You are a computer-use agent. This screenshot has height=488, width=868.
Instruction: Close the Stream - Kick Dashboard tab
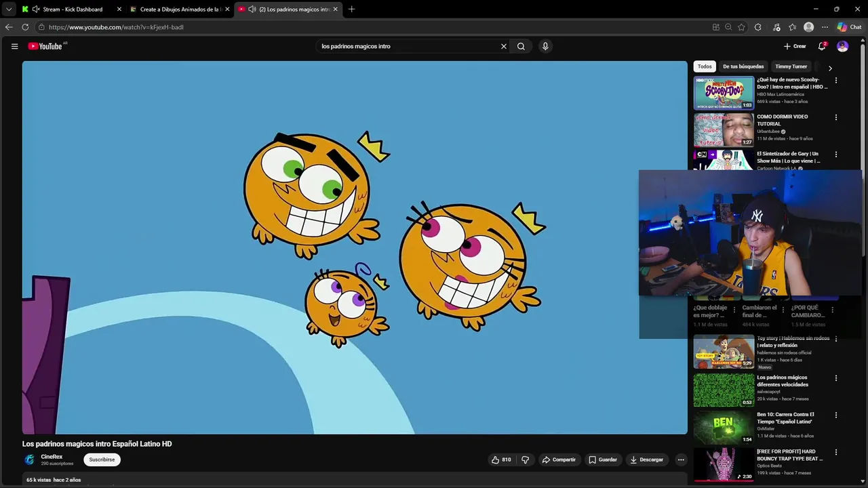click(x=119, y=9)
